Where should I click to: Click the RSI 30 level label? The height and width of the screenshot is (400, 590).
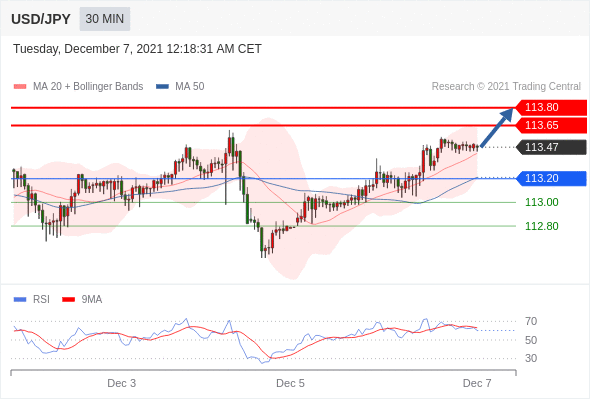pyautogui.click(x=531, y=358)
